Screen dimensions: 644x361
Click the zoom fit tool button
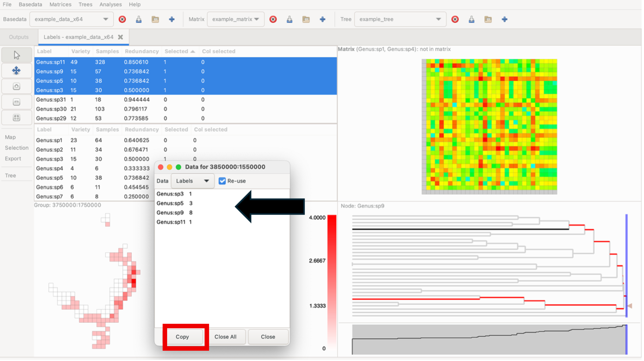point(17,118)
